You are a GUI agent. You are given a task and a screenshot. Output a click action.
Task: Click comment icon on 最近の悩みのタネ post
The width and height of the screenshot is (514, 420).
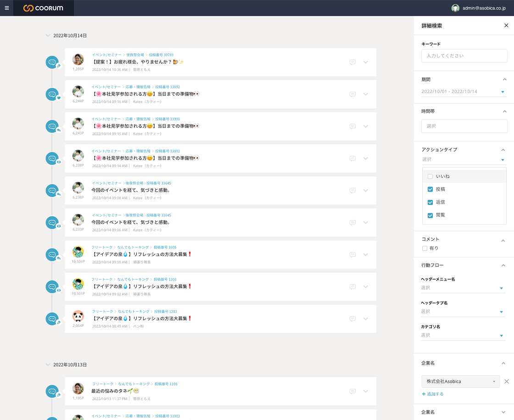coord(352,392)
